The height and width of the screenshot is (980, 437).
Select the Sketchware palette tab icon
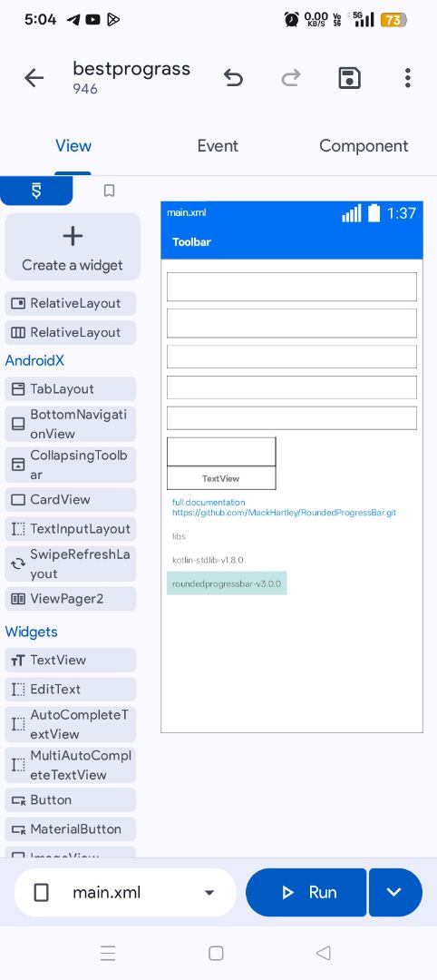pos(36,191)
